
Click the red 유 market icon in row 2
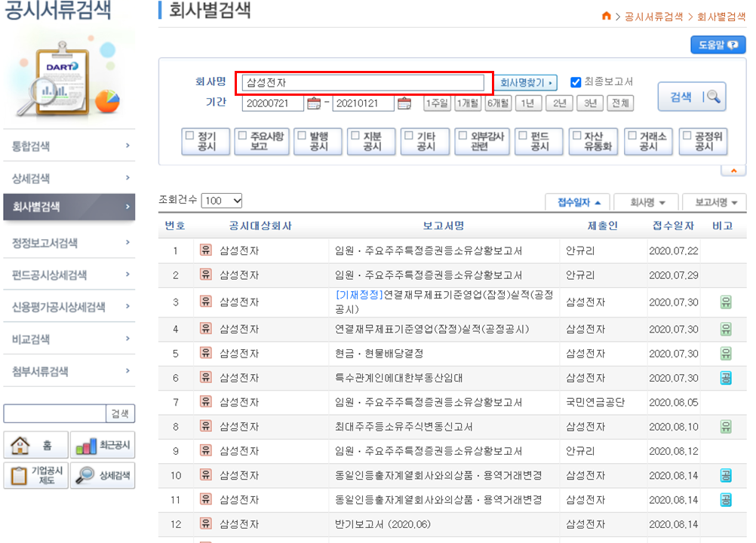pyautogui.click(x=206, y=275)
